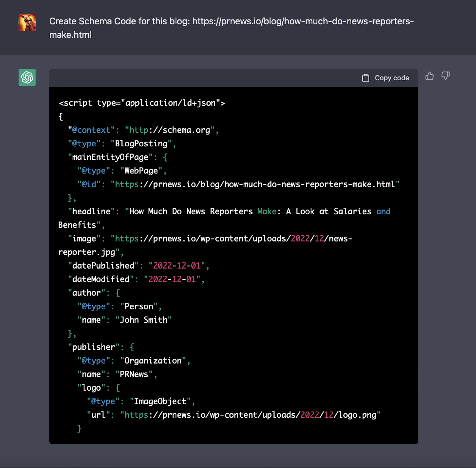
Task: Click the user profile avatar
Action: coord(27,23)
